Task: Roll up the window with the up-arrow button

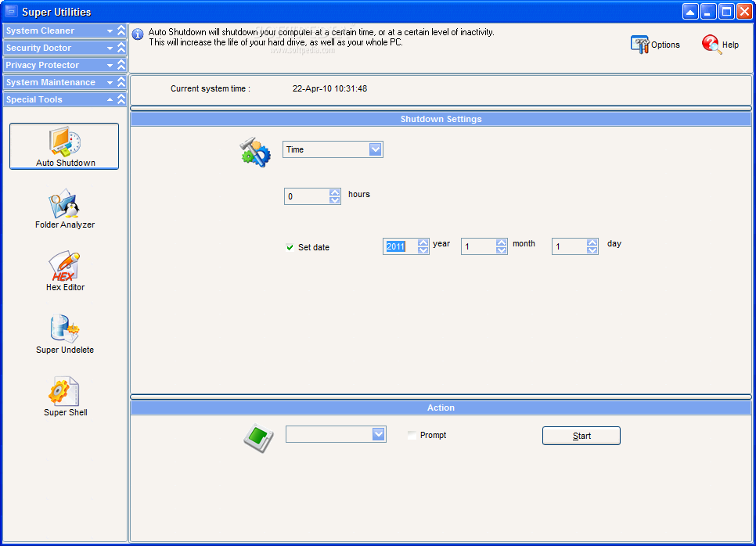Action: 690,12
